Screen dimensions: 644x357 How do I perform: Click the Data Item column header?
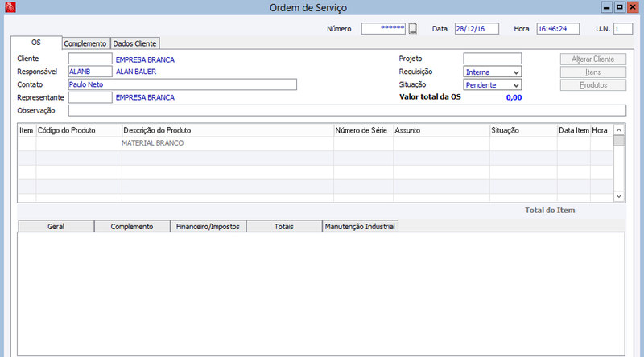click(574, 130)
